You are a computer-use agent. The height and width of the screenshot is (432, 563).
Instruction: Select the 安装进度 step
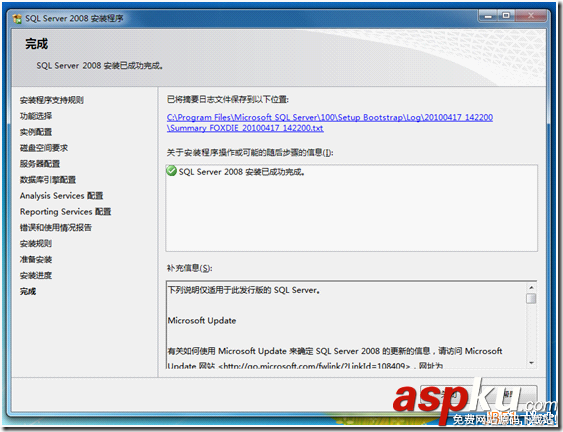36,275
